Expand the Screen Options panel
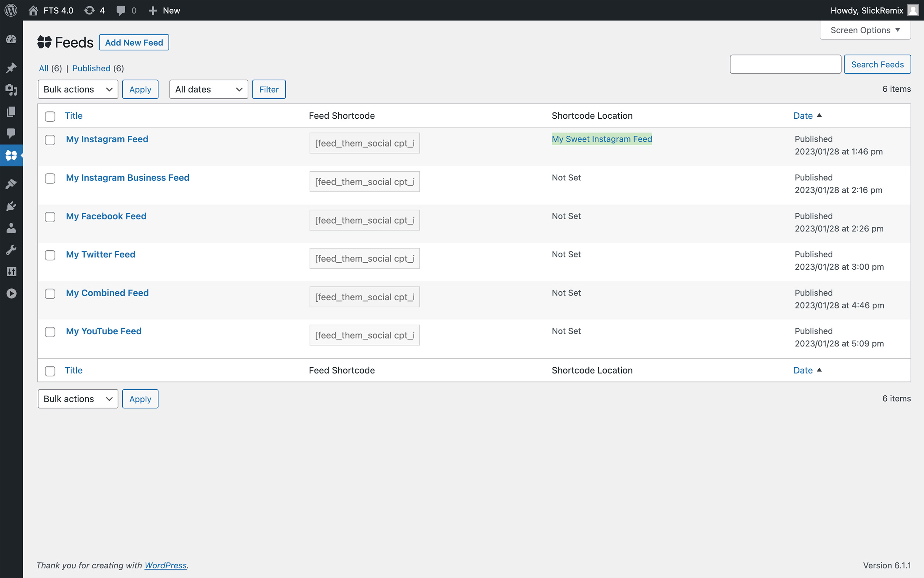This screenshot has width=924, height=578. click(x=865, y=30)
